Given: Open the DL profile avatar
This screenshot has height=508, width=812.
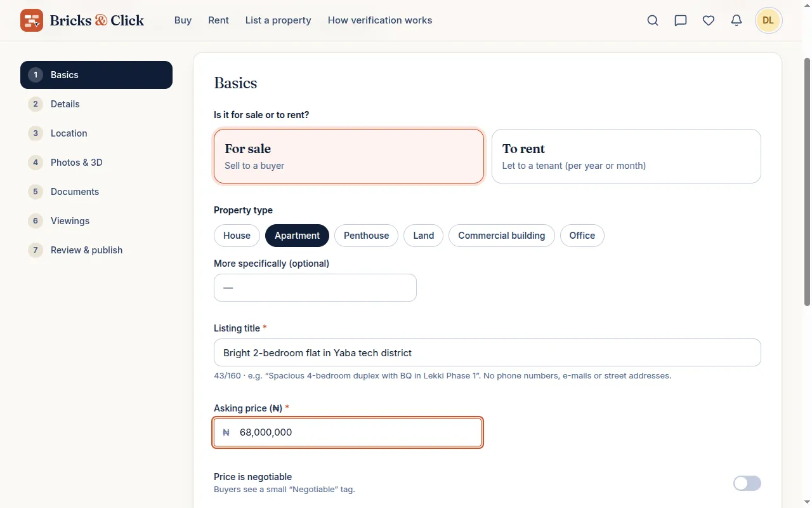Looking at the screenshot, I should click(768, 20).
